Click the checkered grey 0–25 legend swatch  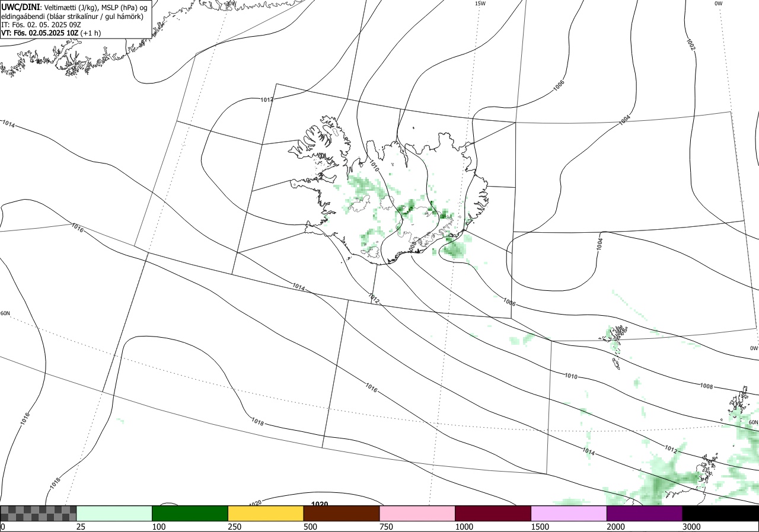click(39, 513)
